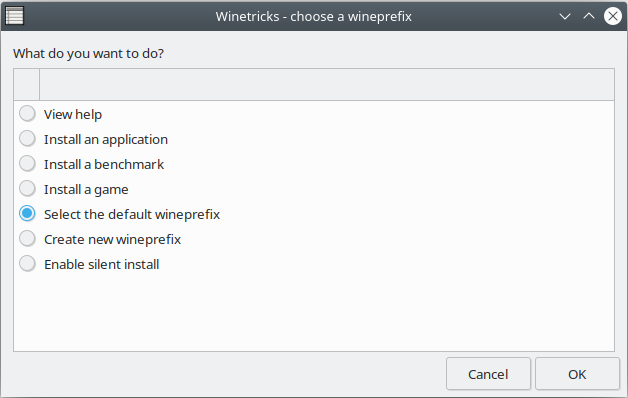Click the 'Create new wineprefix' row text
628x398 pixels.
click(x=113, y=239)
